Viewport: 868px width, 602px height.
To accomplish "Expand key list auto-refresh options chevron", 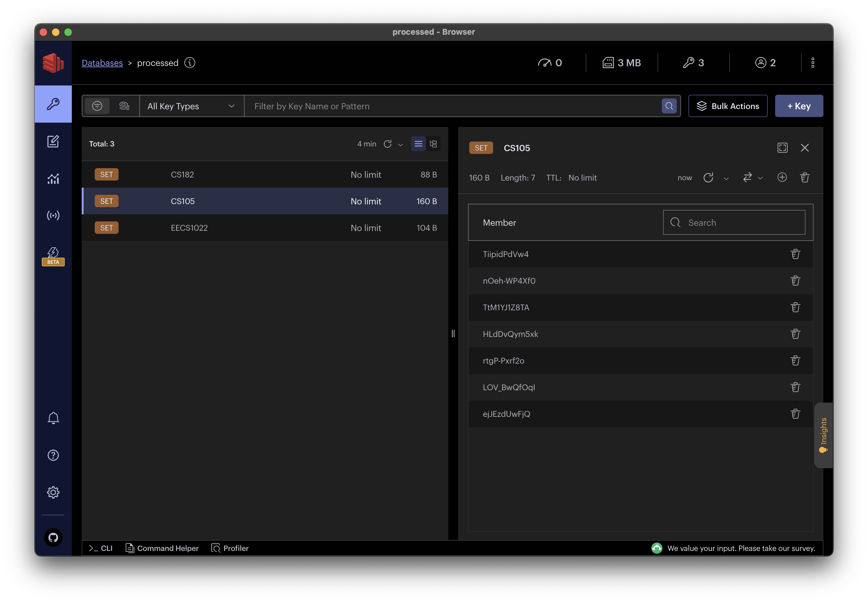I will pos(401,145).
